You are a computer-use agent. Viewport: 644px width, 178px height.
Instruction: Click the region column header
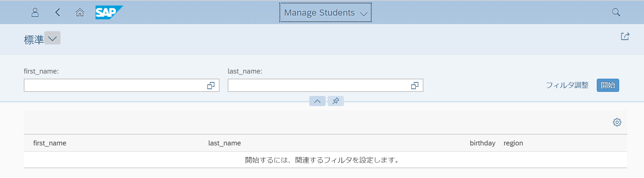click(513, 143)
